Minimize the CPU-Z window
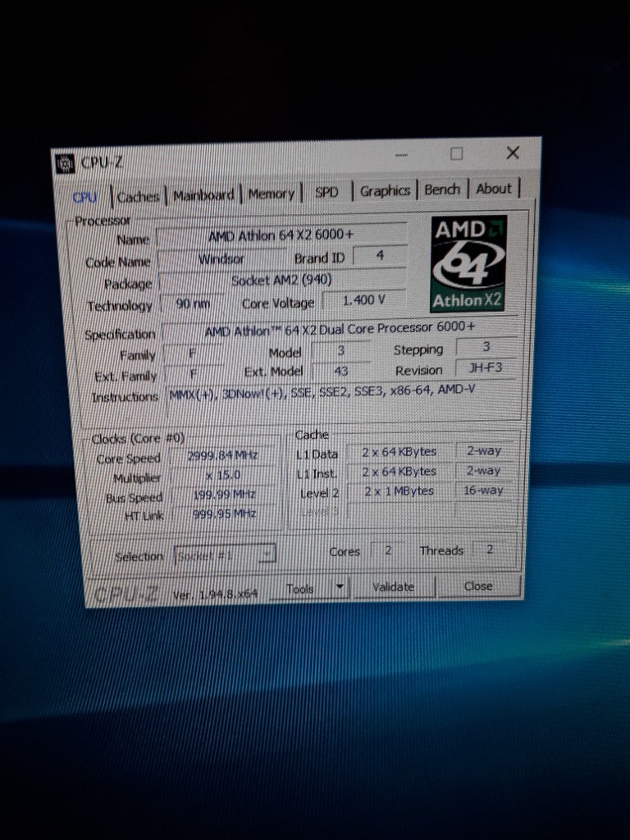The image size is (630, 840). 402,155
